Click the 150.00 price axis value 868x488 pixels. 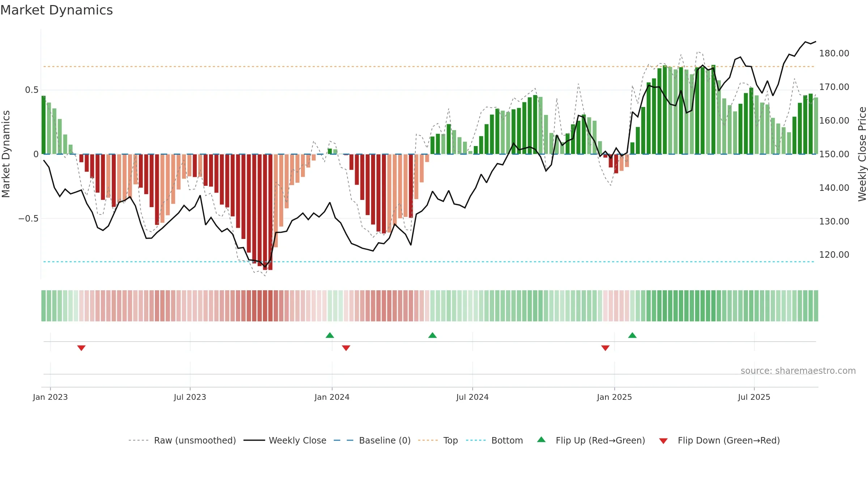point(834,154)
